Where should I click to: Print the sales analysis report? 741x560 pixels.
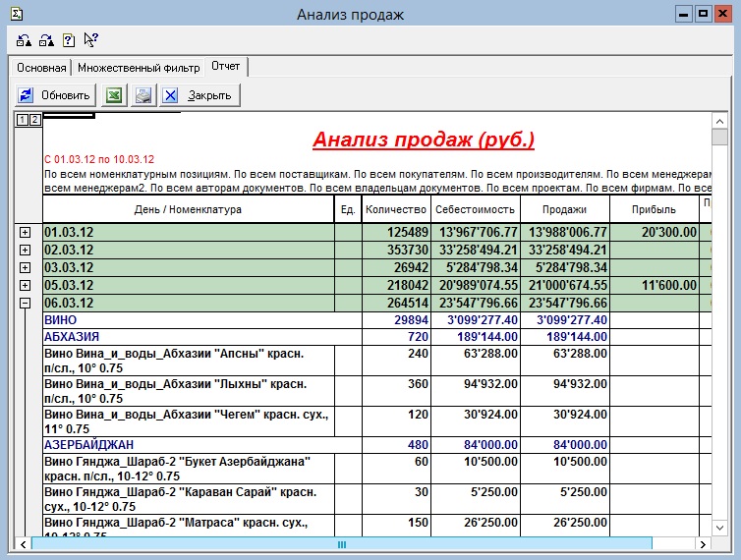coord(143,95)
